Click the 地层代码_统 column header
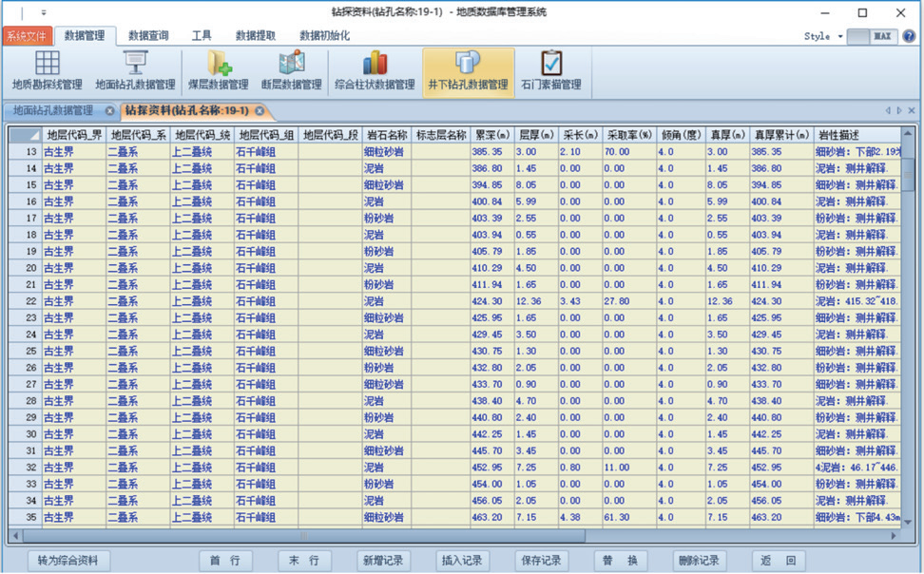Viewport: 924px width, 574px height. [x=202, y=135]
